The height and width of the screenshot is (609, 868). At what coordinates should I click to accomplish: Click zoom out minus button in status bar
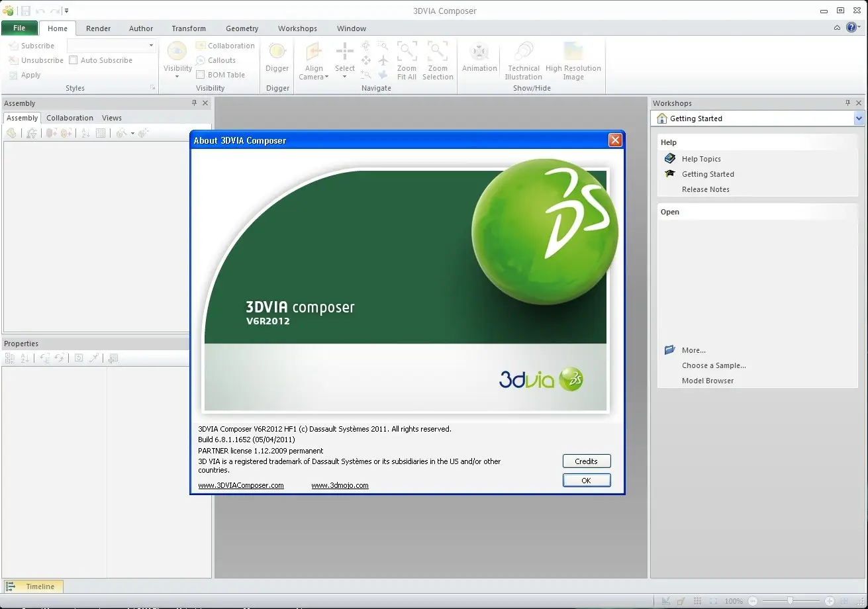[x=752, y=601]
